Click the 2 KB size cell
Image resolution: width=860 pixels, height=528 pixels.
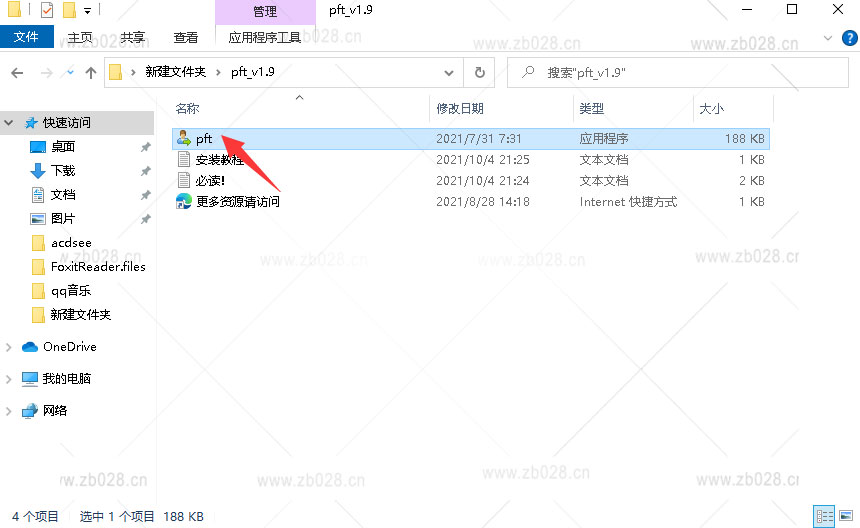[751, 180]
